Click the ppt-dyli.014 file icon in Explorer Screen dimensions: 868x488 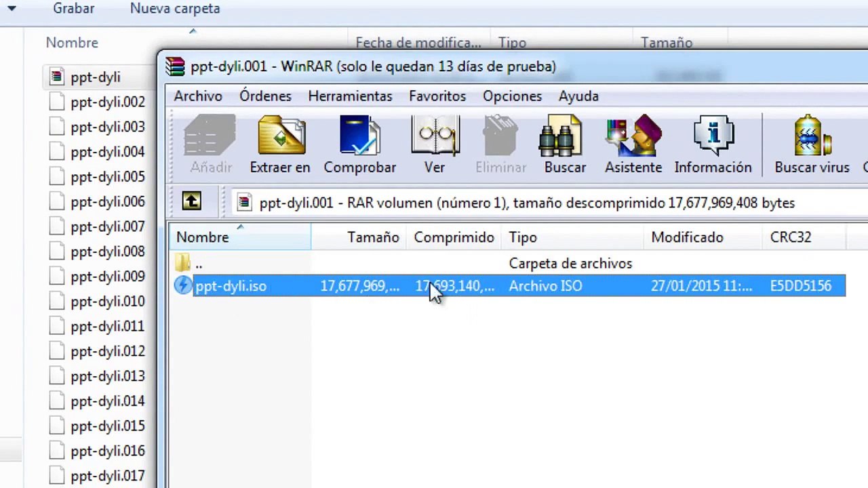point(58,401)
